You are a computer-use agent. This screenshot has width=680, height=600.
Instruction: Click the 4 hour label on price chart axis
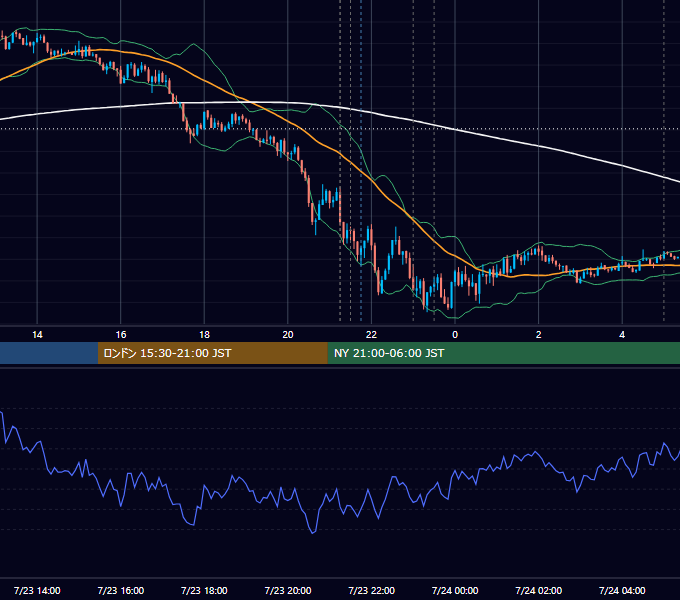[622, 335]
